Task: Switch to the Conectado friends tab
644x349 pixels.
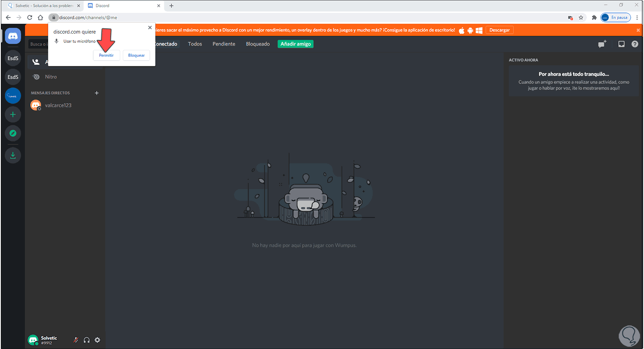Action: (165, 44)
